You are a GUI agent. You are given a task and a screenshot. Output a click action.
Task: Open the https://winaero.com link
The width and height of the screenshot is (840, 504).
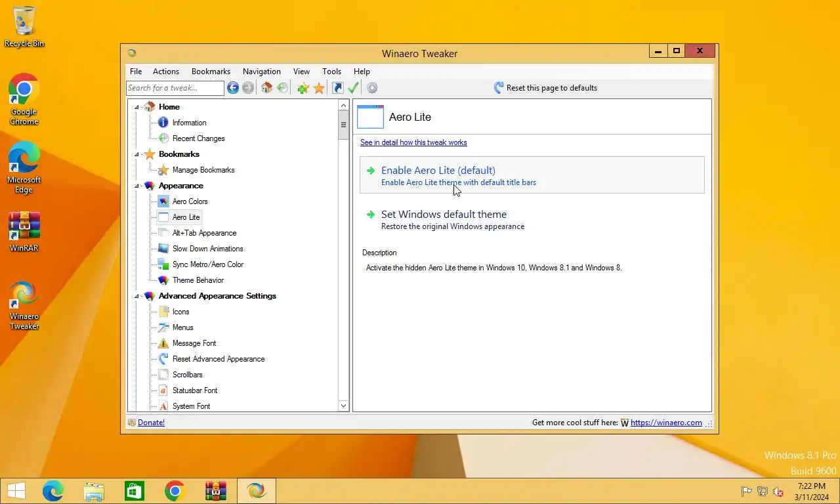point(666,423)
